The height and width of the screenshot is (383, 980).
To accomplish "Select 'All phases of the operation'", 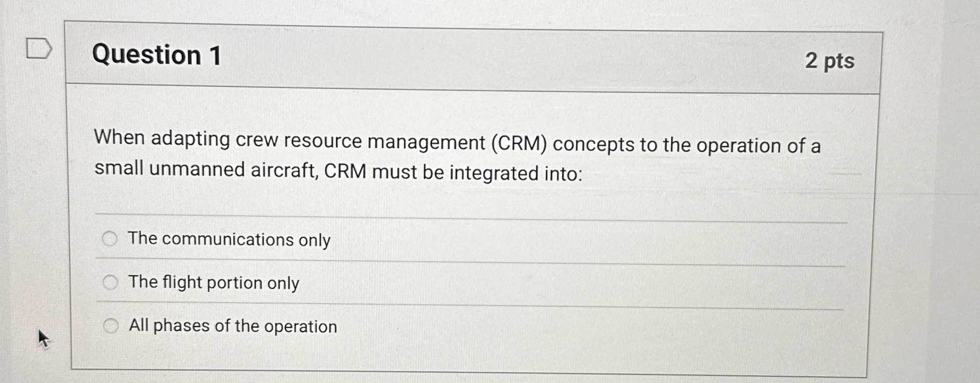I will pos(111,324).
